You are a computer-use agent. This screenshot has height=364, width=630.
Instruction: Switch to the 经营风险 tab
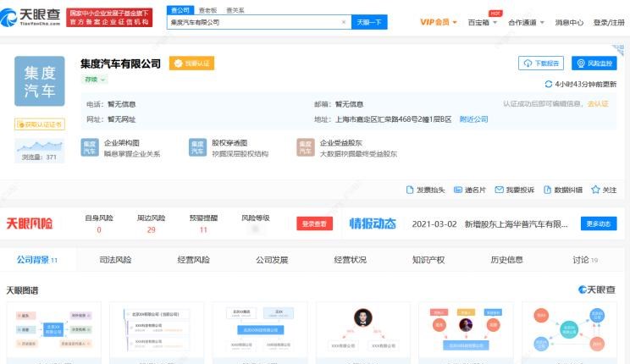tap(194, 260)
